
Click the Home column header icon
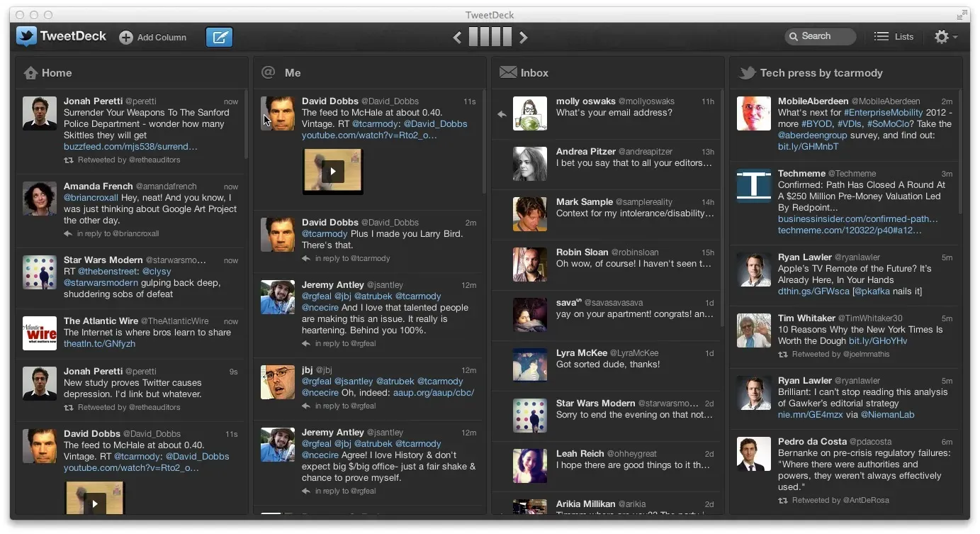(x=30, y=73)
